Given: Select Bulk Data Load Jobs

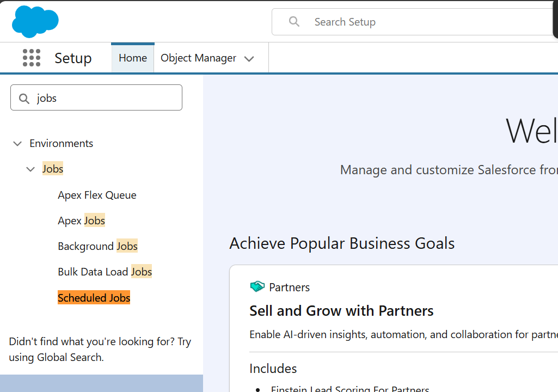Looking at the screenshot, I should (105, 272).
